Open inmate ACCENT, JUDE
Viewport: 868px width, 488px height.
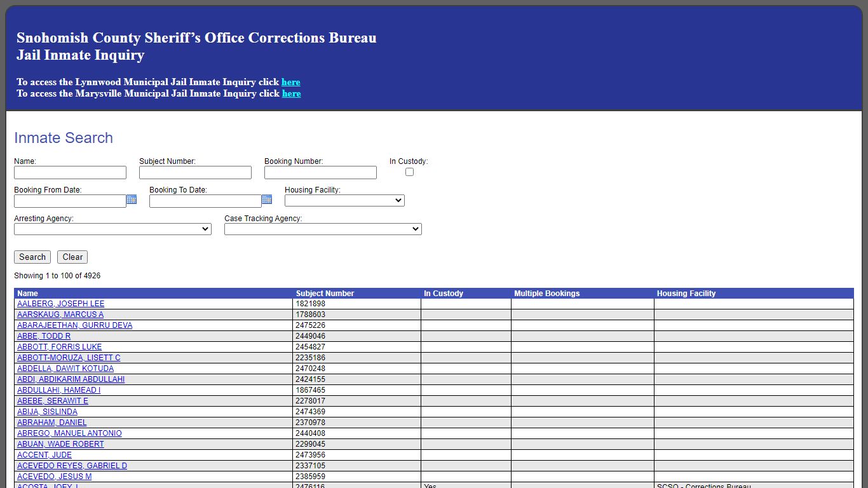click(44, 455)
